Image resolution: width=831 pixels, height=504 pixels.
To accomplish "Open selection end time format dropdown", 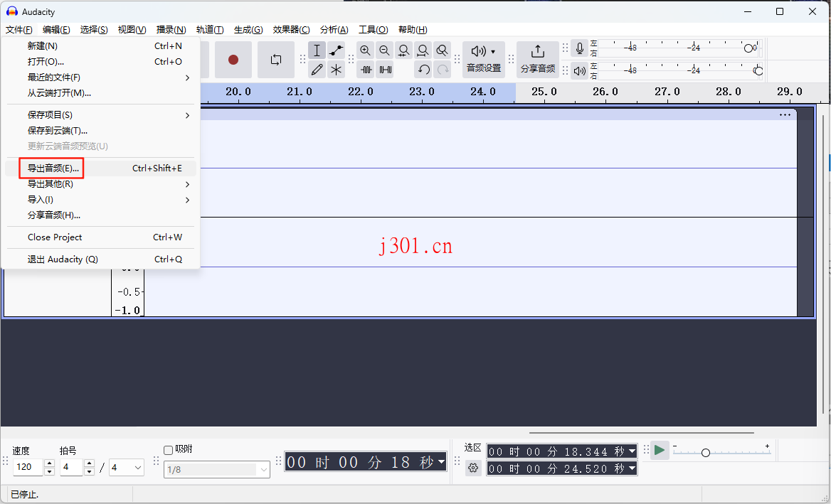I will pyautogui.click(x=632, y=468).
